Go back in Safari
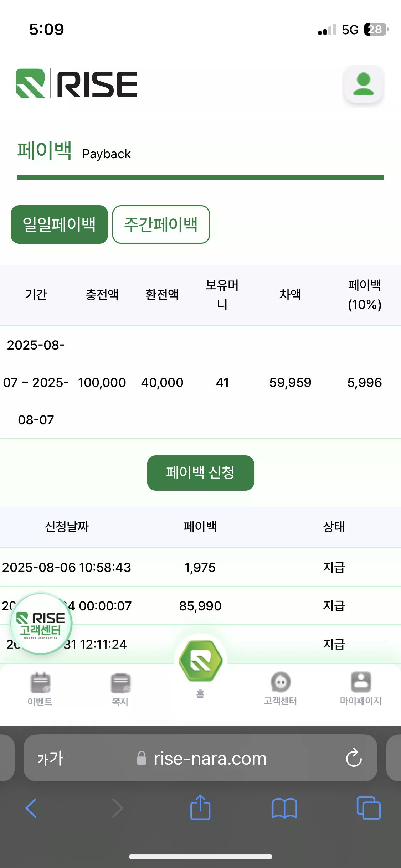Screen dimensions: 401x868 [x=31, y=808]
